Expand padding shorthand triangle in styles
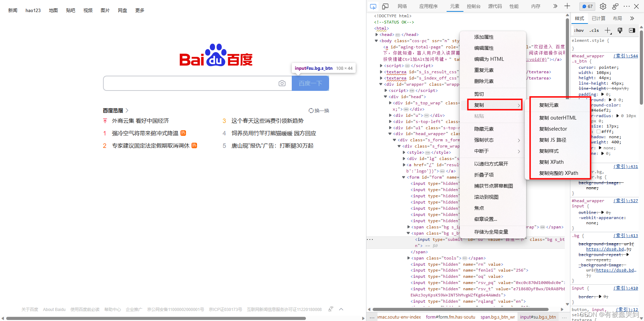 tap(603, 94)
